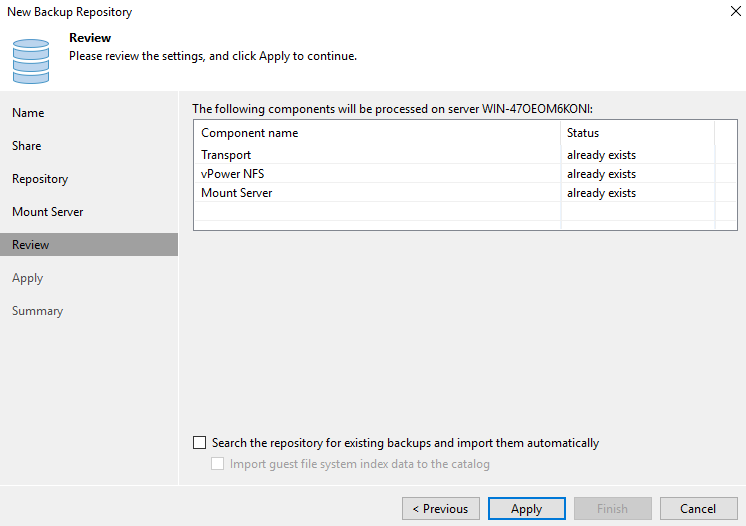746x526 pixels.
Task: Enable search repository for existing backups checkbox
Action: [x=199, y=443]
